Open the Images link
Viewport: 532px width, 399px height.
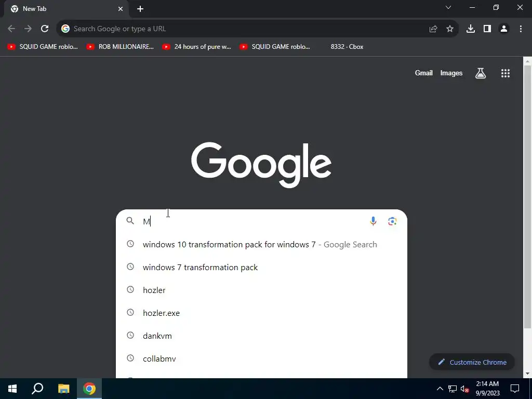coord(451,73)
